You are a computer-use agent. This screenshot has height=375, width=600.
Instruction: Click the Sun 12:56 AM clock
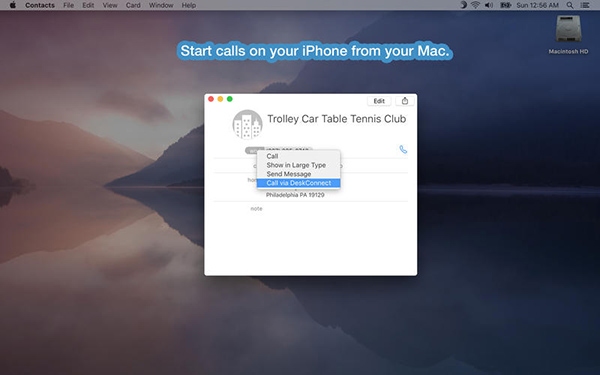pos(538,5)
